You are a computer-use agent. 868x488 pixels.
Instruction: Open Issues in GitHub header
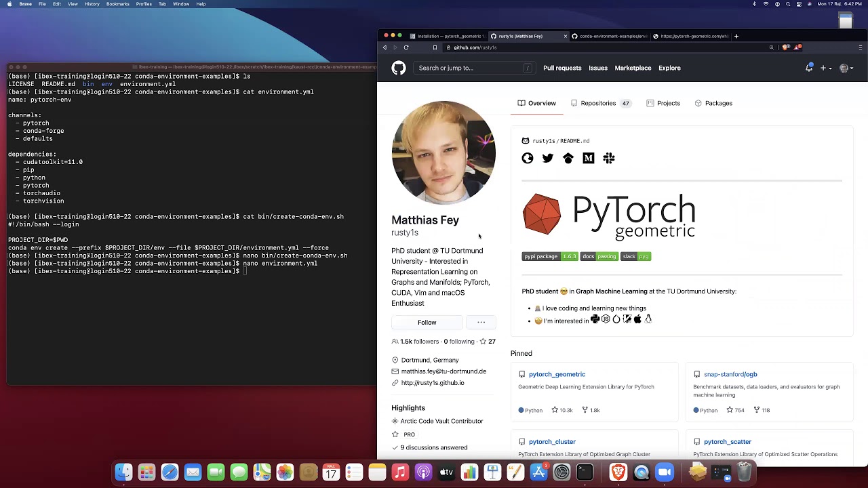tap(598, 68)
